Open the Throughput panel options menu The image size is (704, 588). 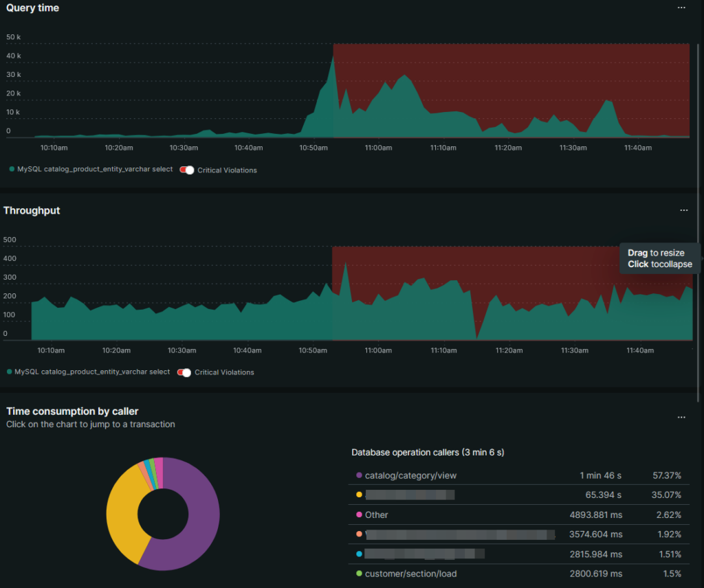[x=683, y=210]
